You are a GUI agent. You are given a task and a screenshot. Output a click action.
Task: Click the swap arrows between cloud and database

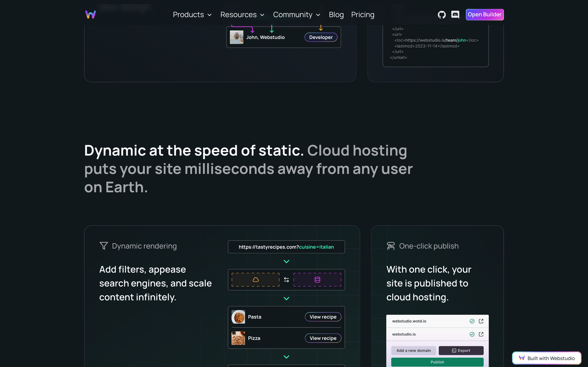click(x=286, y=280)
